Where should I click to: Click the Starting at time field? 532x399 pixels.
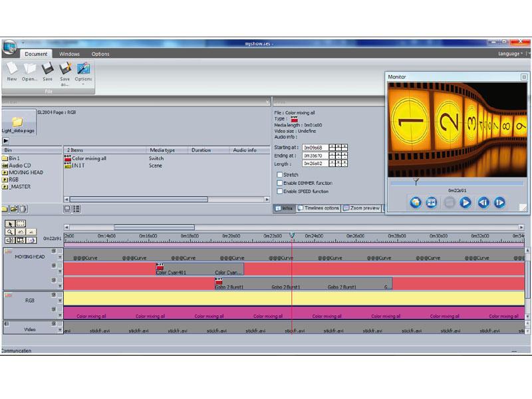[316, 147]
